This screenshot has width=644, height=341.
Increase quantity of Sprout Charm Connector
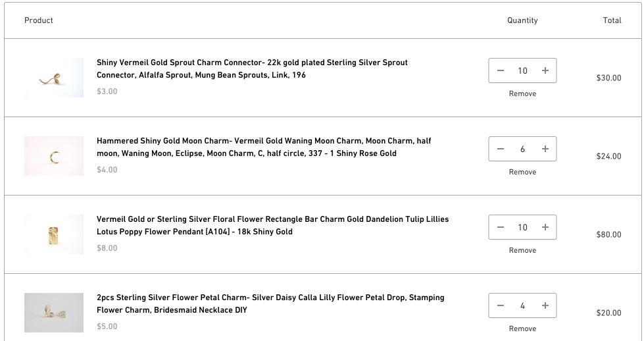point(545,70)
